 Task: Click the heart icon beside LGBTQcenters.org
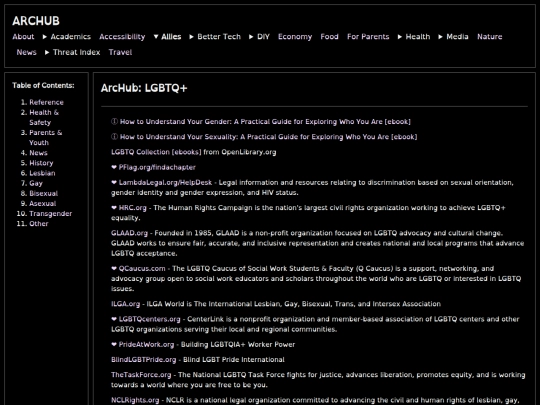(x=114, y=319)
